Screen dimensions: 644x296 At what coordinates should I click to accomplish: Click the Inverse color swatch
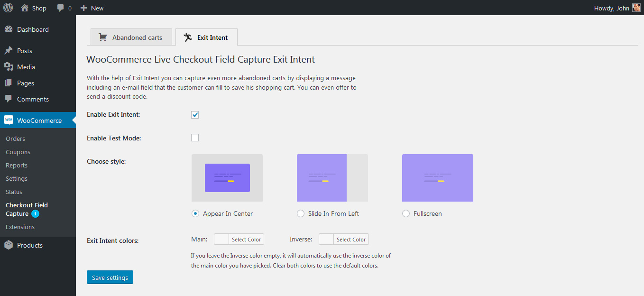(326, 240)
